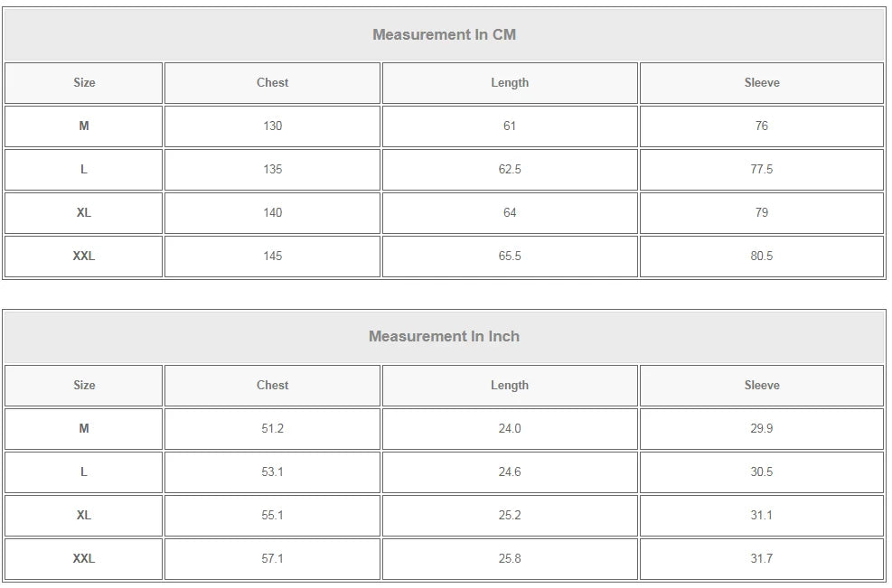This screenshot has height=588, width=892.
Task: Select the Chest header in CM table
Action: [272, 82]
